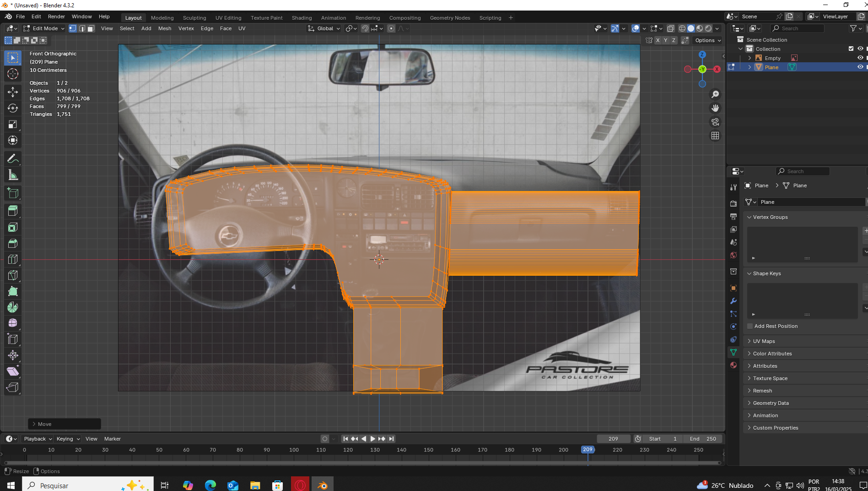Expand the UV Maps panel
This screenshot has width=868, height=491.
(764, 341)
